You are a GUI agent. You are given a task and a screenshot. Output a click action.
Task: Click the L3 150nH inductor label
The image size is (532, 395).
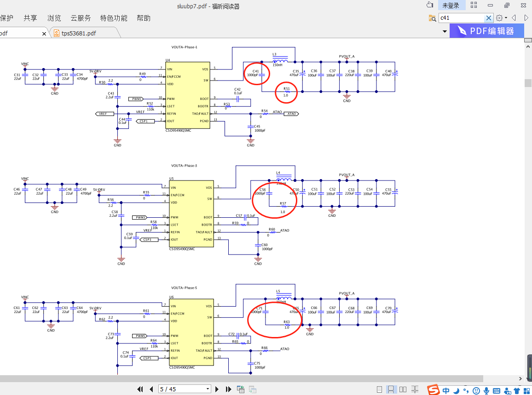tap(278, 59)
